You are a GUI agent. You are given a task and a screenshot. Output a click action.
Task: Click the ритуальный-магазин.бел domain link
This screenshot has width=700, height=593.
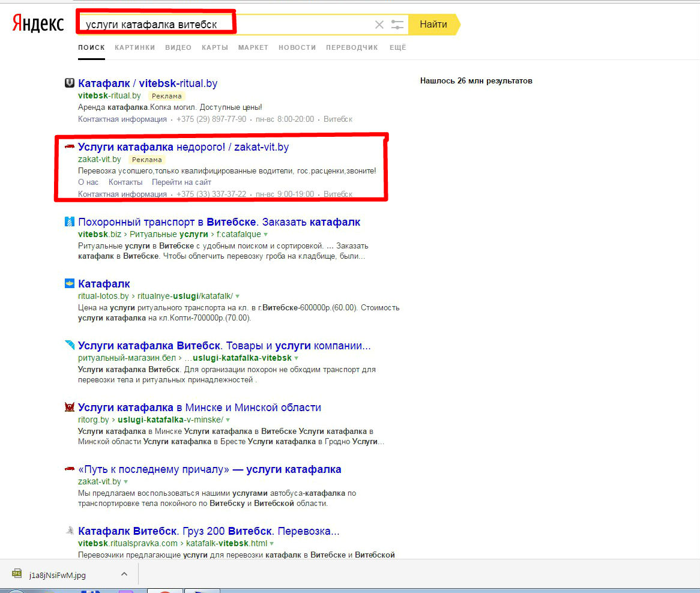pyautogui.click(x=127, y=358)
